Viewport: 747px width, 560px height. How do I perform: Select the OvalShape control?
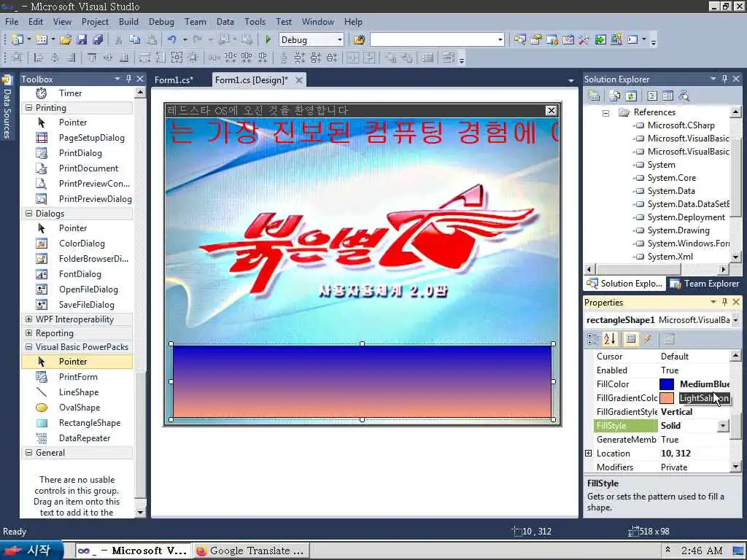click(79, 407)
